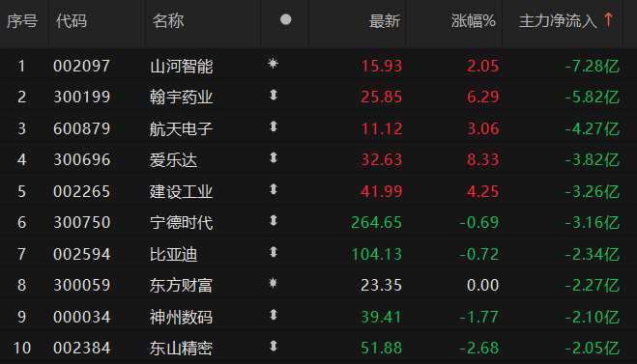Select stock code 300750
The width and height of the screenshot is (637, 364).
tap(81, 222)
